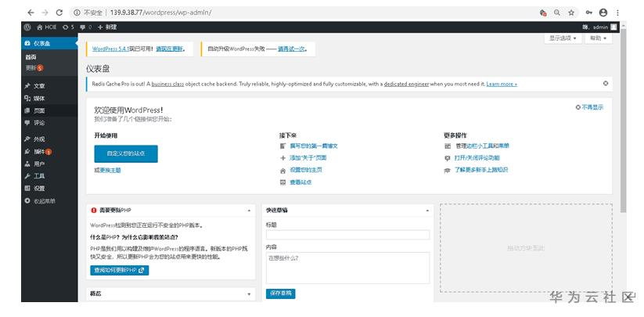
Task: Select 首页 under the dashboard menu
Action: click(x=31, y=57)
